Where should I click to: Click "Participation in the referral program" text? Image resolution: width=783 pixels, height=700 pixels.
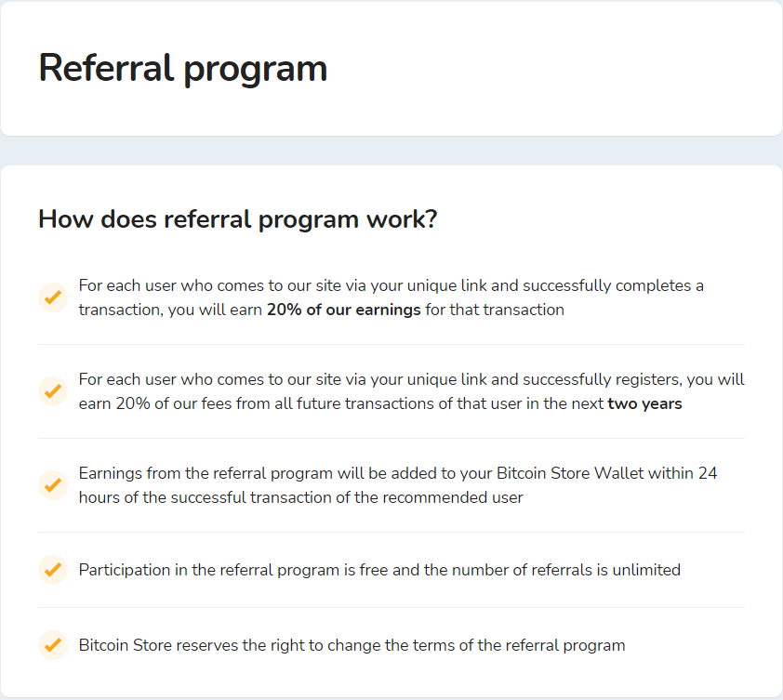(208, 570)
